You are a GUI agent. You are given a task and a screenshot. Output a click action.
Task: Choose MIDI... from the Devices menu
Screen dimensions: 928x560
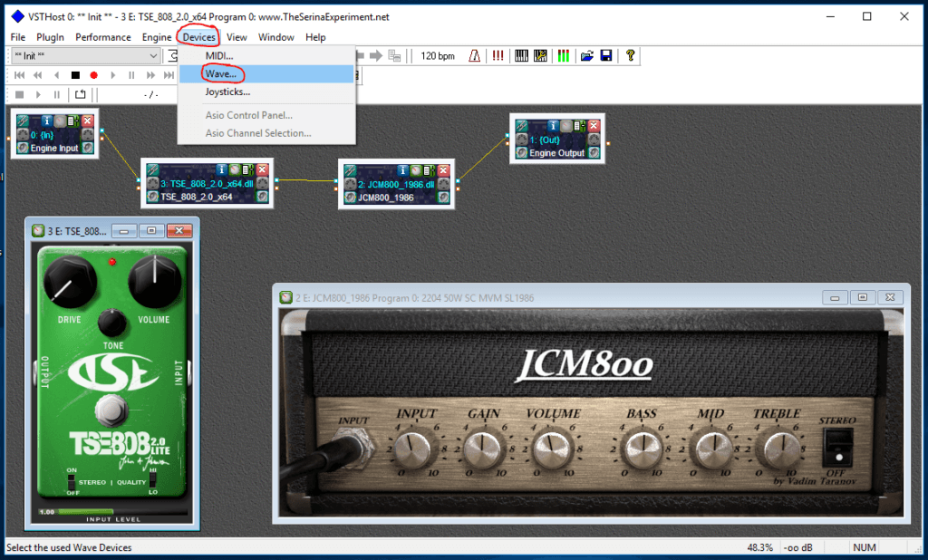(266, 55)
